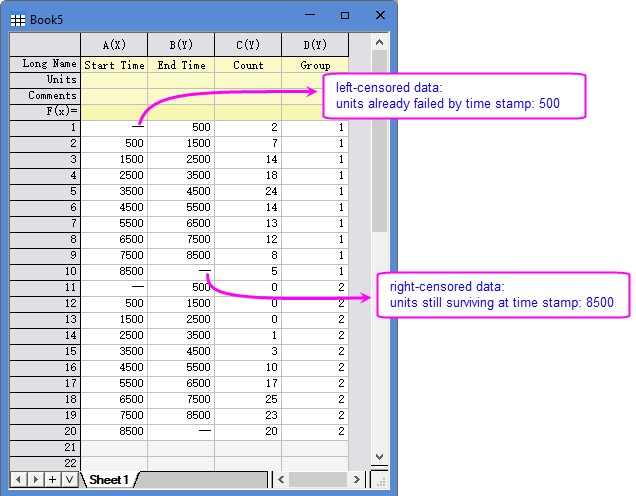Image resolution: width=636 pixels, height=496 pixels.
Task: Click the vertical scrollbar thumb
Action: [x=380, y=141]
